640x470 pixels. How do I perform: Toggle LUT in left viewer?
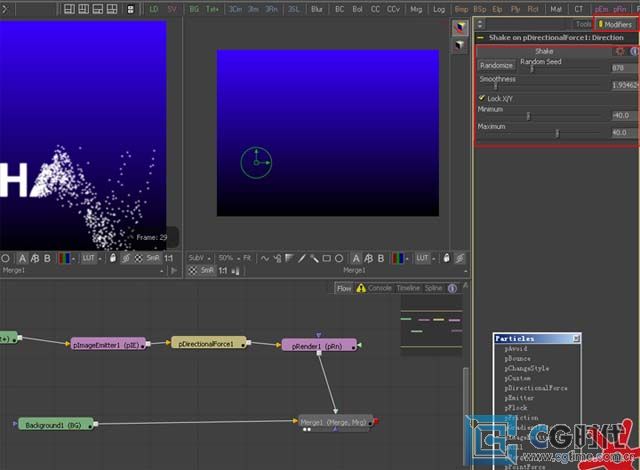[x=88, y=258]
